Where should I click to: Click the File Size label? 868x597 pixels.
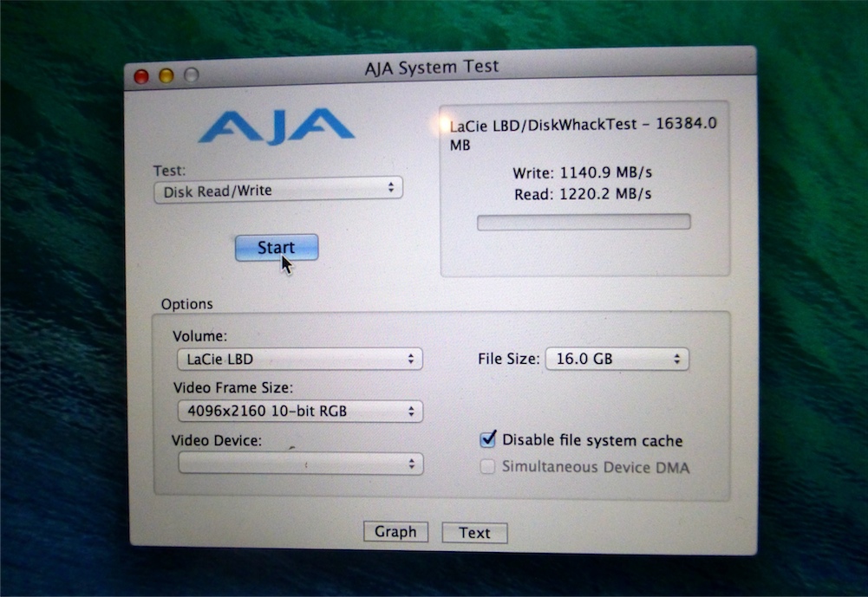[508, 359]
